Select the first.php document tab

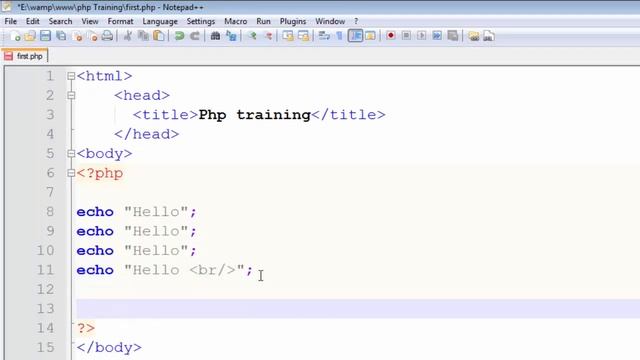25,56
